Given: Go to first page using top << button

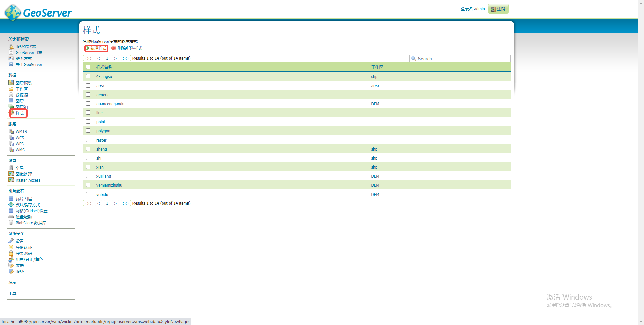Looking at the screenshot, I should point(88,58).
